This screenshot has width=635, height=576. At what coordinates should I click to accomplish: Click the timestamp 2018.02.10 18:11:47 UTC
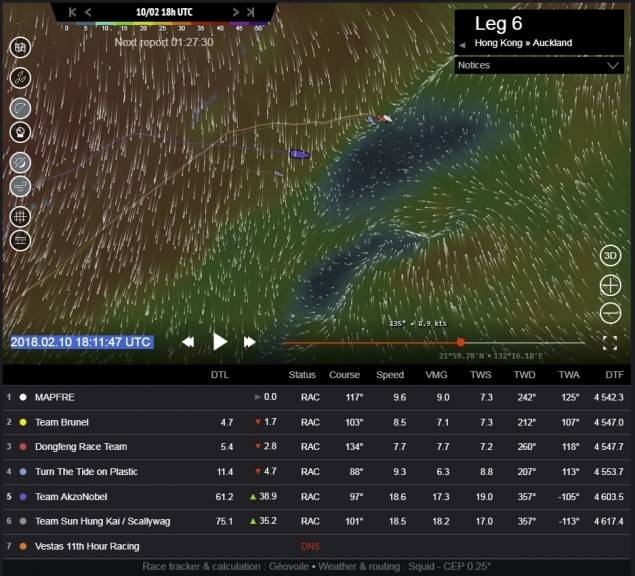[x=81, y=342]
